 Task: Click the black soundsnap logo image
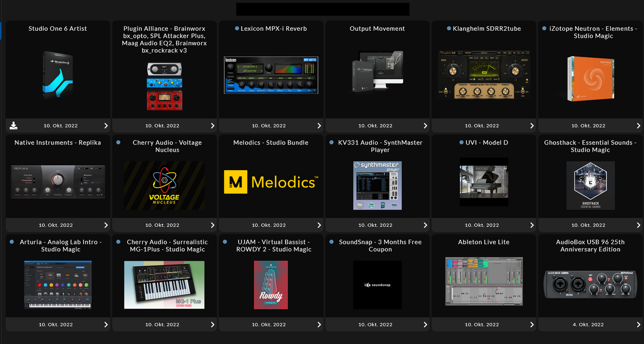point(377,285)
